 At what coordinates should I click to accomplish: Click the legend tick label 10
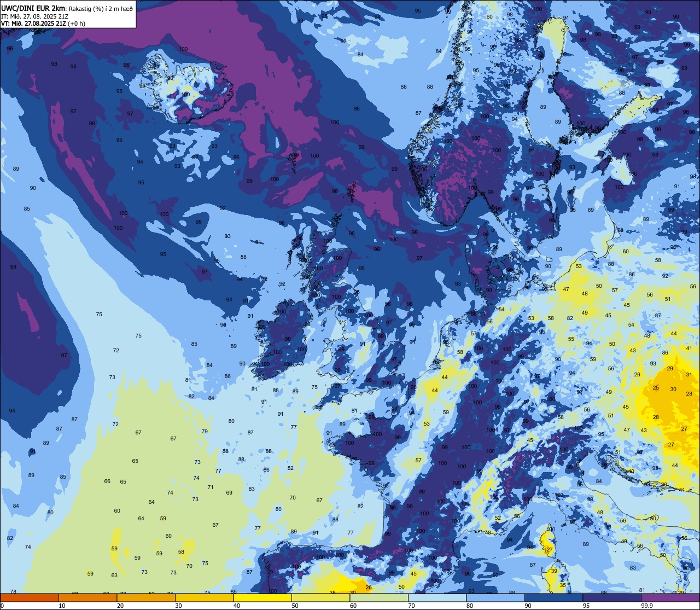pyautogui.click(x=62, y=606)
